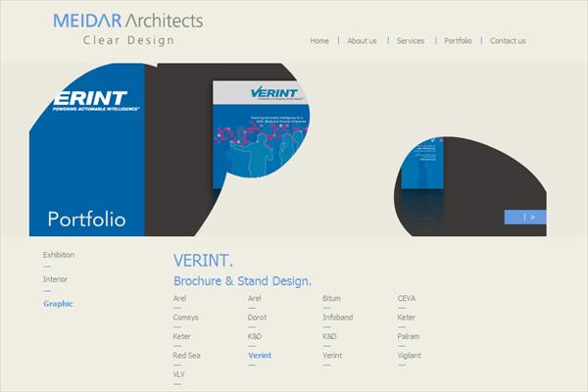Open the CEVA project
Screen dimensions: 588x392
point(406,298)
